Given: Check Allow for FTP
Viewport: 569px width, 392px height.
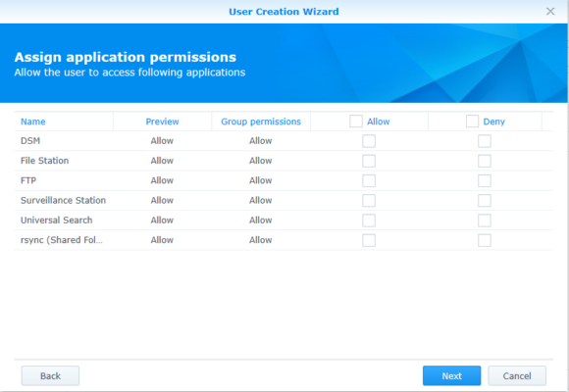Looking at the screenshot, I should point(369,180).
